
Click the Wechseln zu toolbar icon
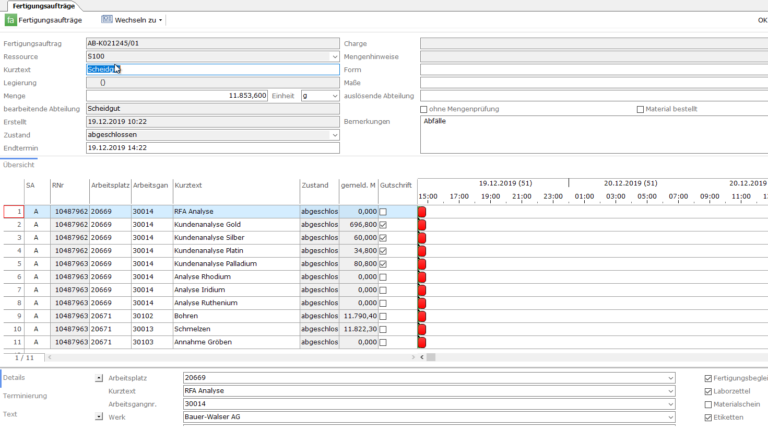point(107,20)
